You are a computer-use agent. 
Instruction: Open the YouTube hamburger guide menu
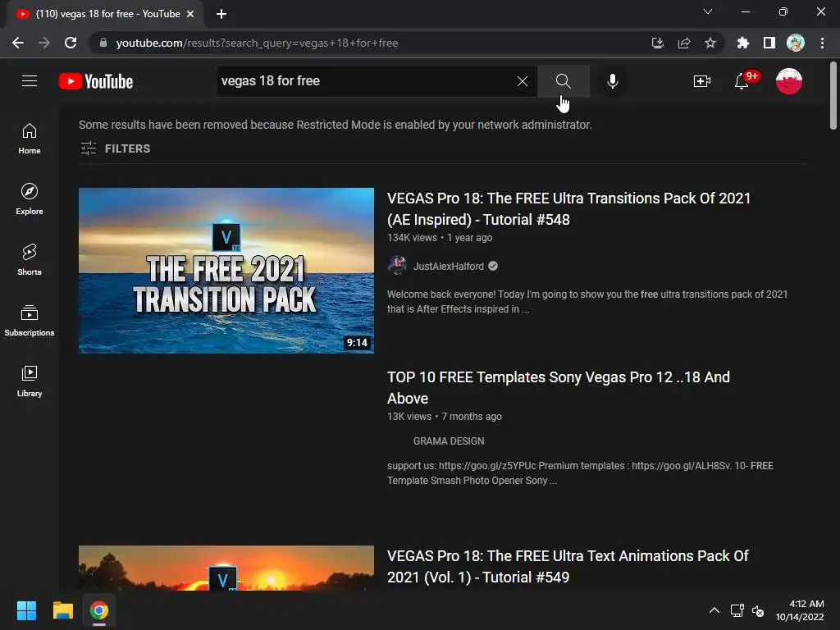click(x=30, y=81)
